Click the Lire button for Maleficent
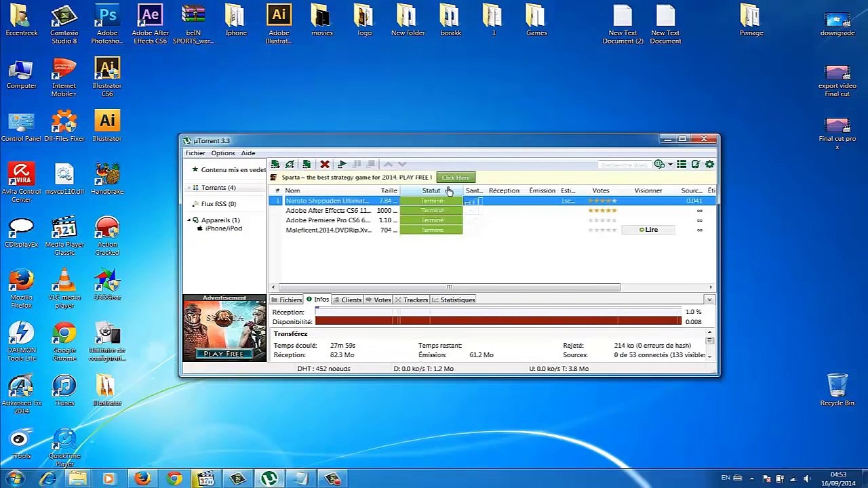The height and width of the screenshot is (488, 868). tap(648, 230)
